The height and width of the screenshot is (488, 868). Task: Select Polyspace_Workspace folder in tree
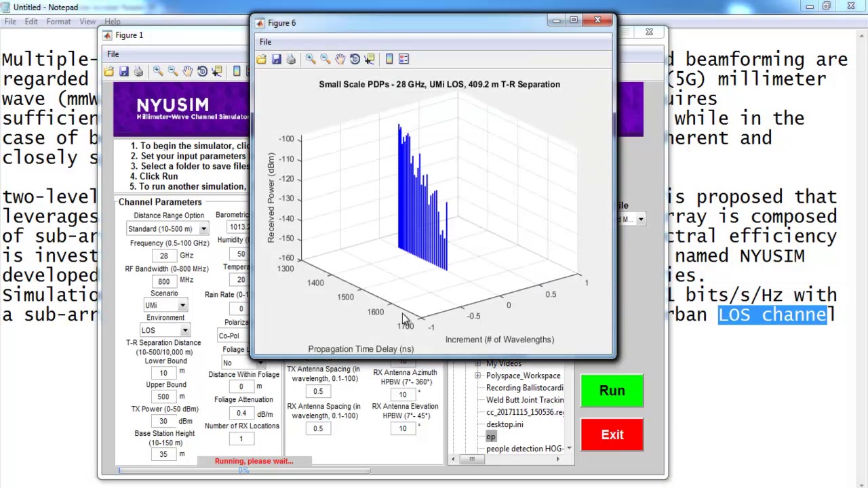[x=523, y=375]
